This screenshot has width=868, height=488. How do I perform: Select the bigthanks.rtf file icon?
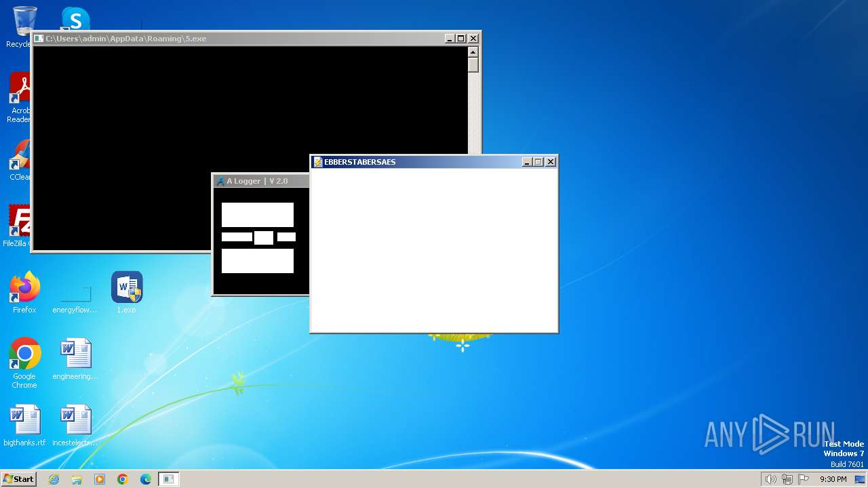(x=24, y=425)
